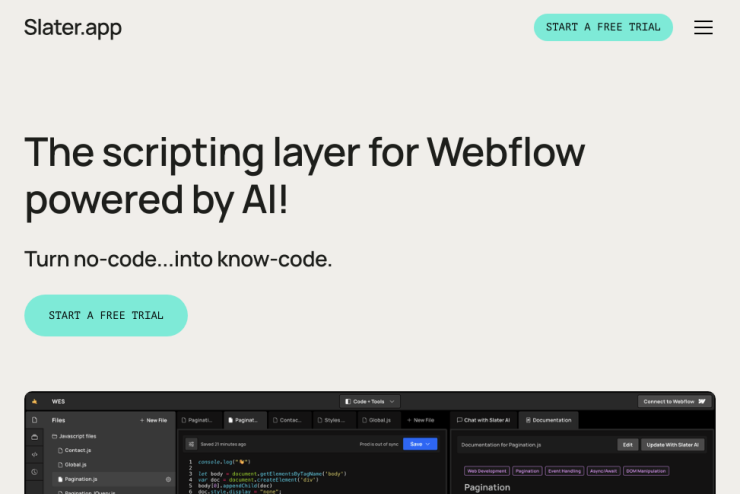The height and width of the screenshot is (494, 740).
Task: Click New File in the editor tab bar
Action: tap(420, 420)
